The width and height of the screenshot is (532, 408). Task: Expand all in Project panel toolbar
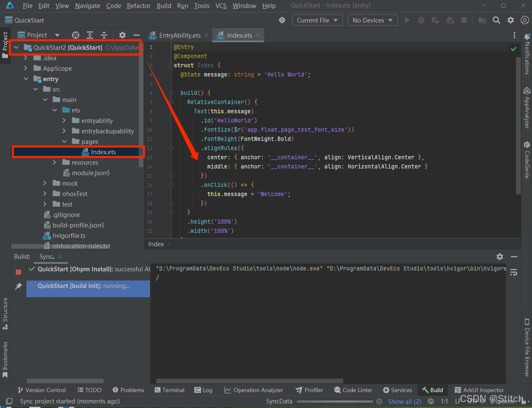(x=90, y=35)
